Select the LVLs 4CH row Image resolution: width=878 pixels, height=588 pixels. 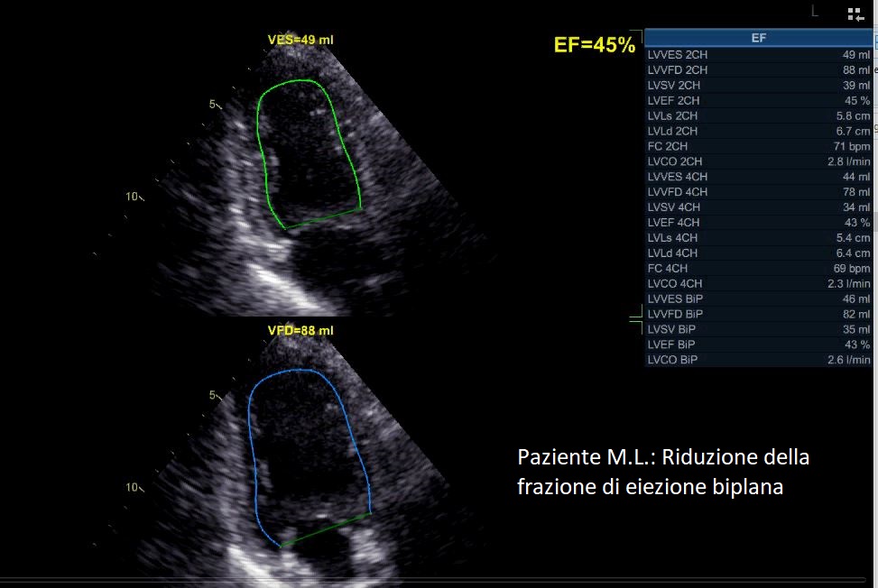pyautogui.click(x=758, y=238)
